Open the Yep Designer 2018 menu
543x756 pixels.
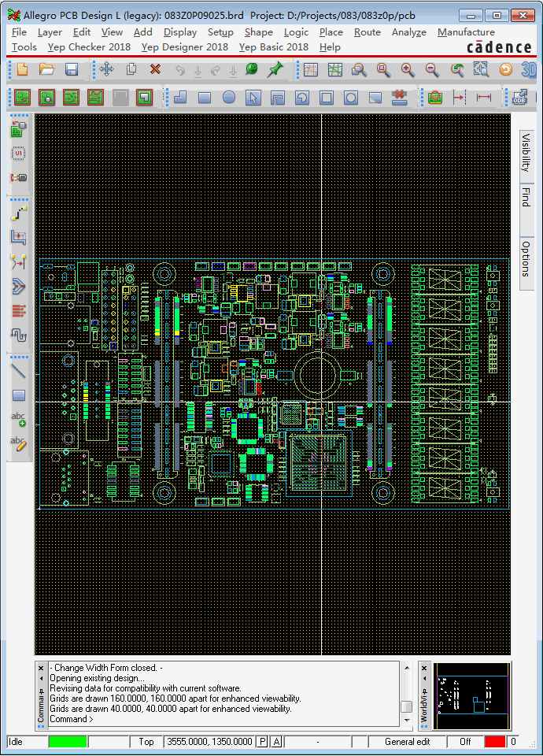point(185,47)
